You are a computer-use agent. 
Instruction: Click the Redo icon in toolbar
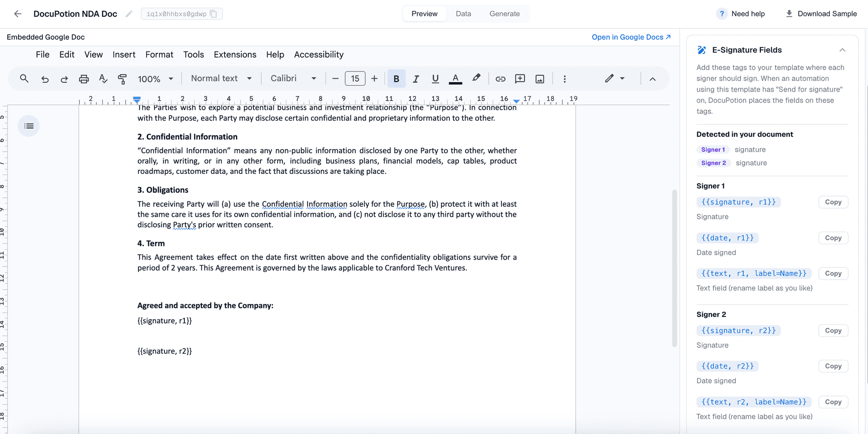[x=64, y=79]
